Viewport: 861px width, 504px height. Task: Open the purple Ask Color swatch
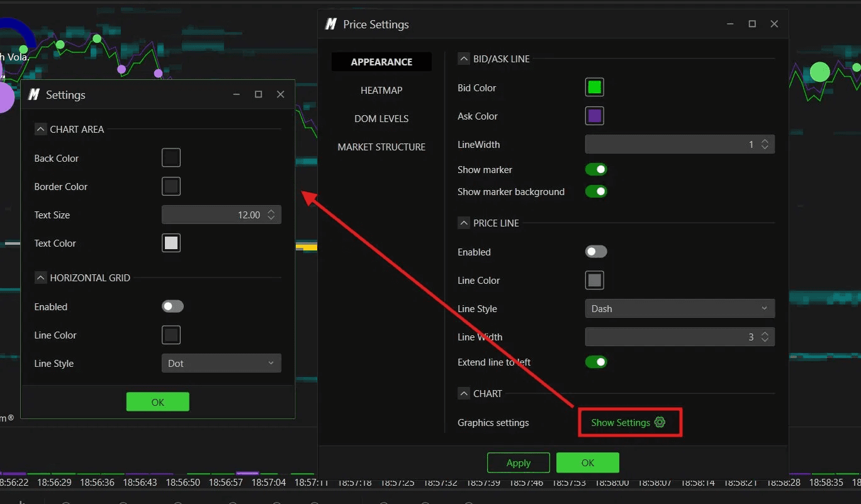click(x=595, y=116)
